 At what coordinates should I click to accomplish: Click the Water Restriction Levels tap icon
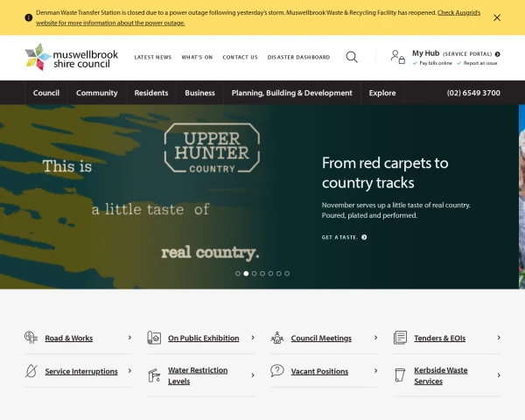coord(154,375)
